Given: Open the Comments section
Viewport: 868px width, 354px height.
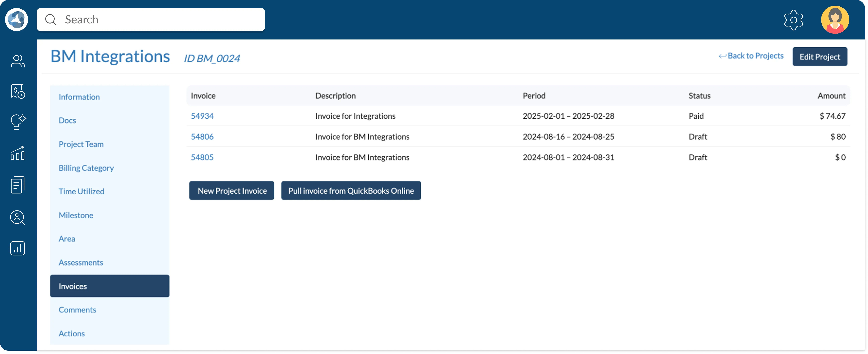Looking at the screenshot, I should click(x=77, y=309).
